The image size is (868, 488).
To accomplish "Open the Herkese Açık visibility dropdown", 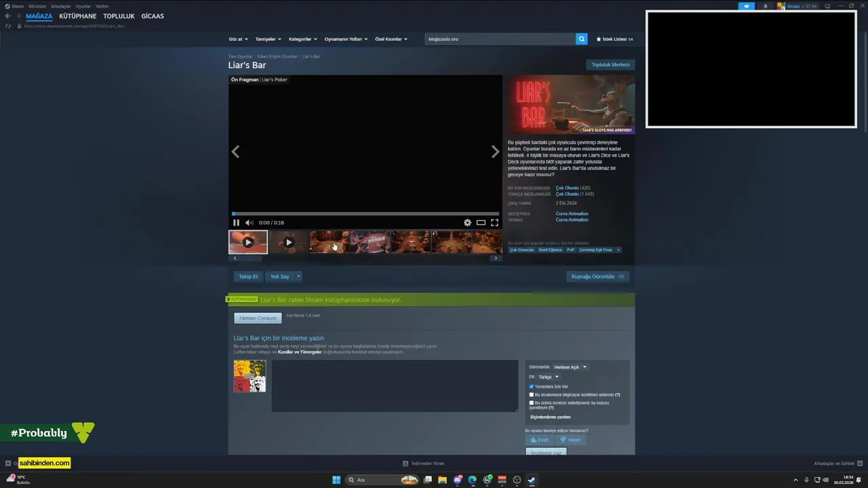I will [570, 367].
